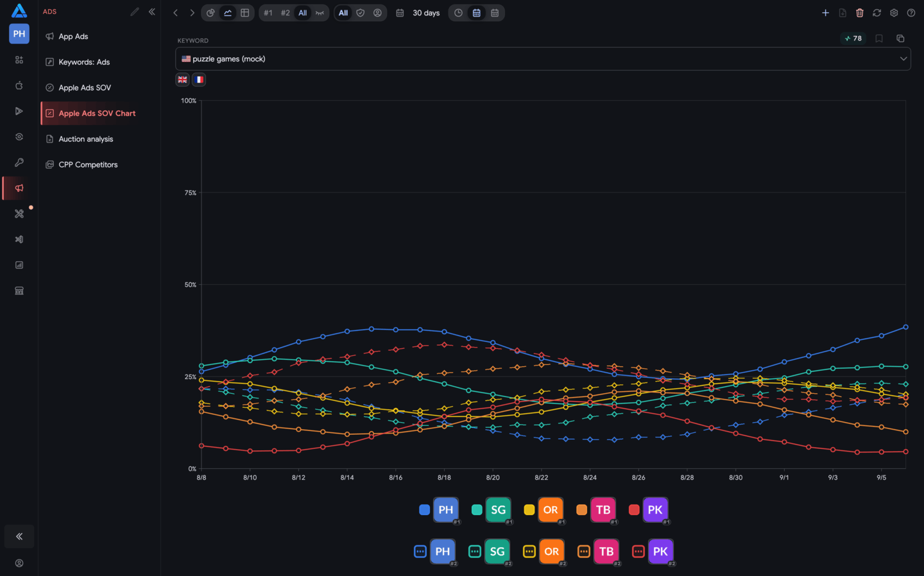This screenshot has width=924, height=576.
Task: Select the rightmost calendar granularity option
Action: [495, 13]
